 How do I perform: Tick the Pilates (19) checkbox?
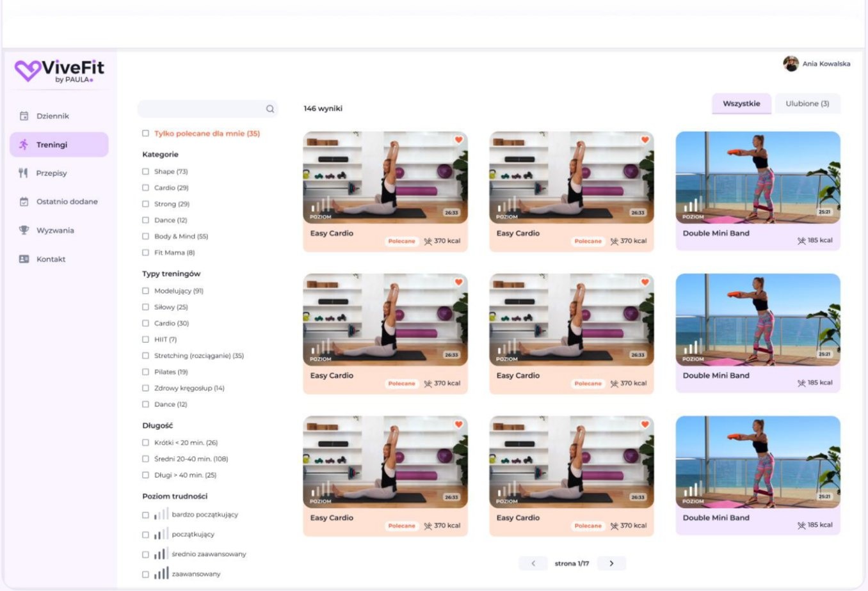tap(145, 372)
